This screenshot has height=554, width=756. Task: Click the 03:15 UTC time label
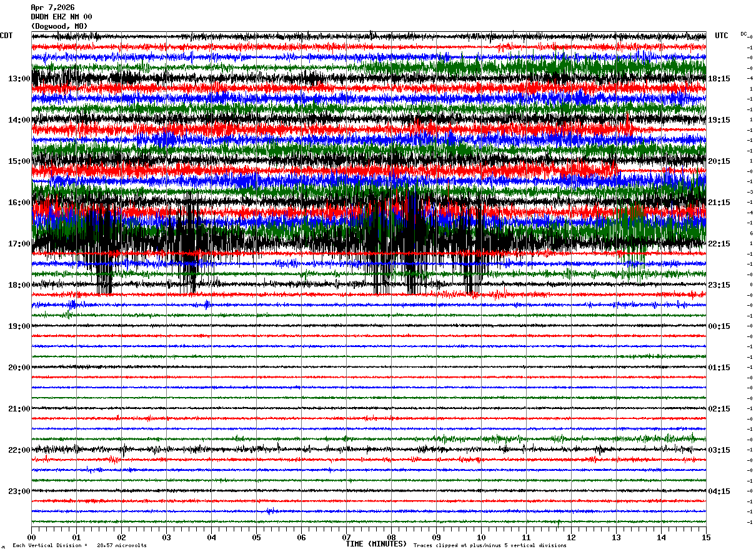[719, 450]
